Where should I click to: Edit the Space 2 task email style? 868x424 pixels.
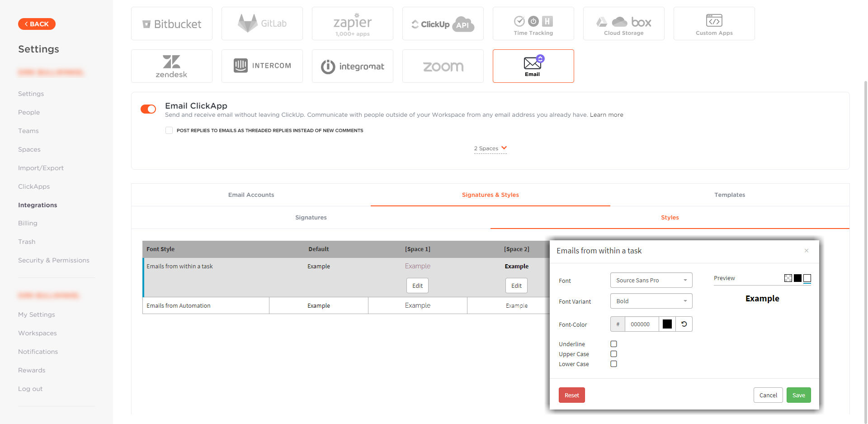coord(516,286)
